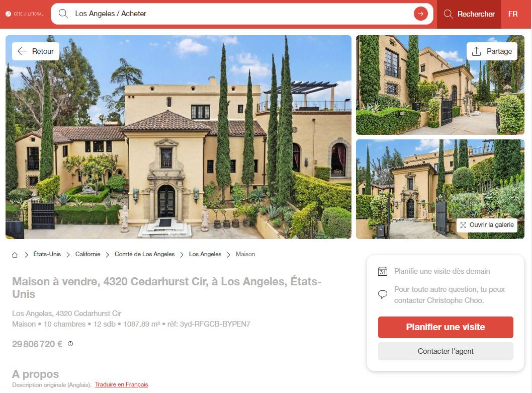
Task: Click Planifier une visite
Action: point(446,327)
